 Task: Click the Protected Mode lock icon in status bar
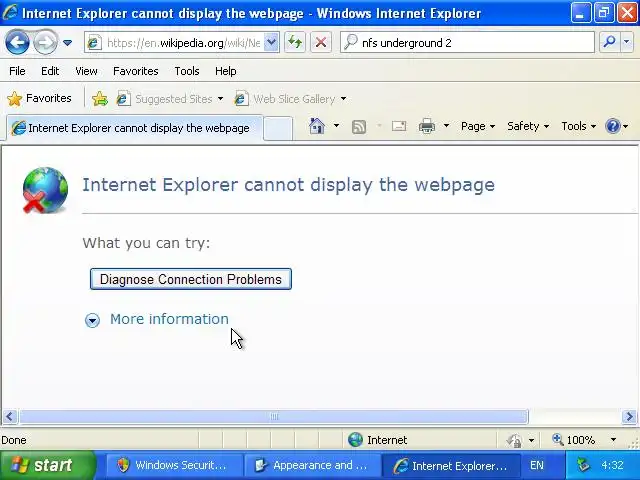click(x=515, y=440)
